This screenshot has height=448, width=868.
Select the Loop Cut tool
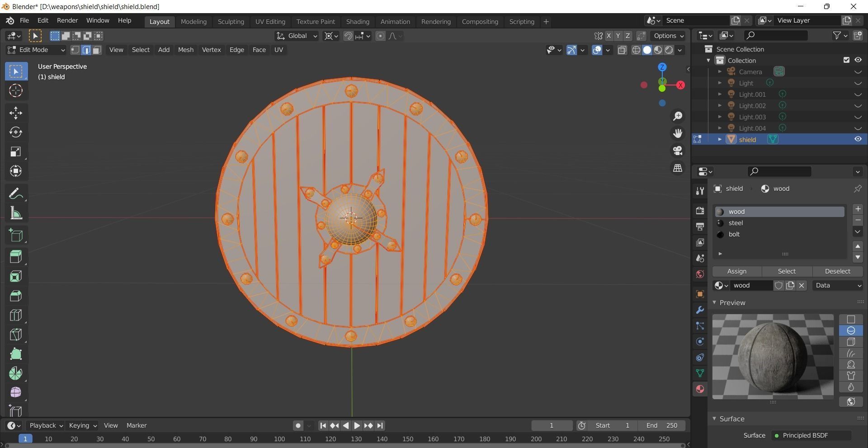16,316
